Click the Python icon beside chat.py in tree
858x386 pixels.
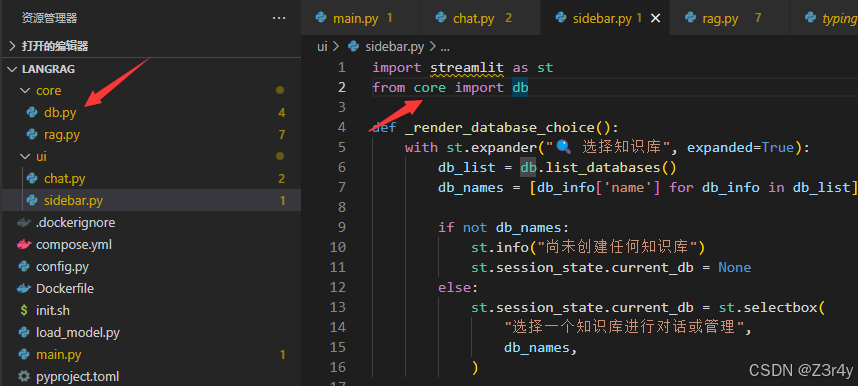(x=32, y=178)
